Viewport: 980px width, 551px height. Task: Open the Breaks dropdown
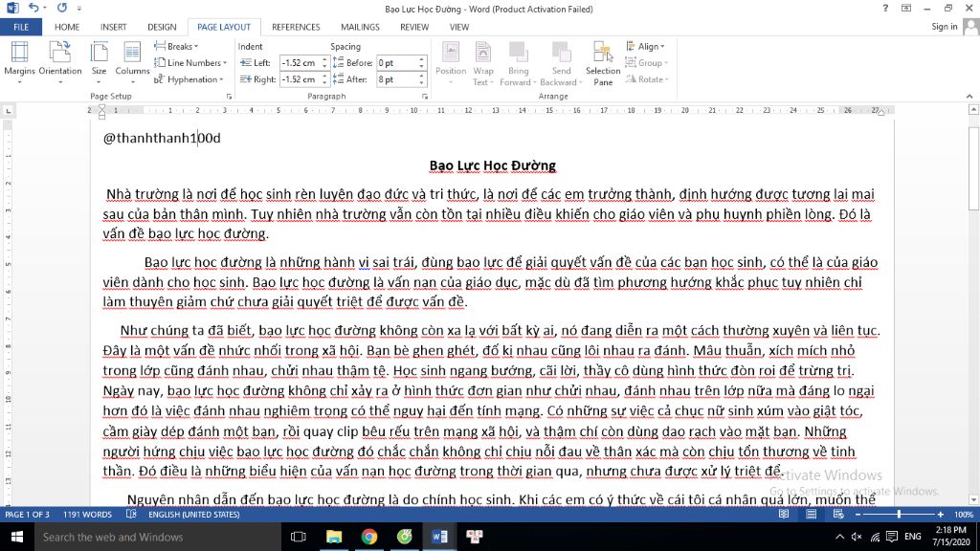point(176,46)
